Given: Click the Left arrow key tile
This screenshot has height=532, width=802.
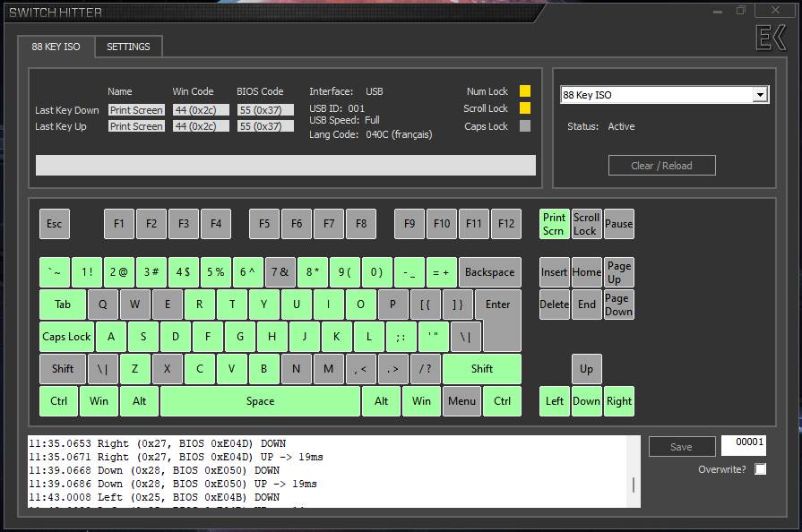Looking at the screenshot, I should coord(555,401).
